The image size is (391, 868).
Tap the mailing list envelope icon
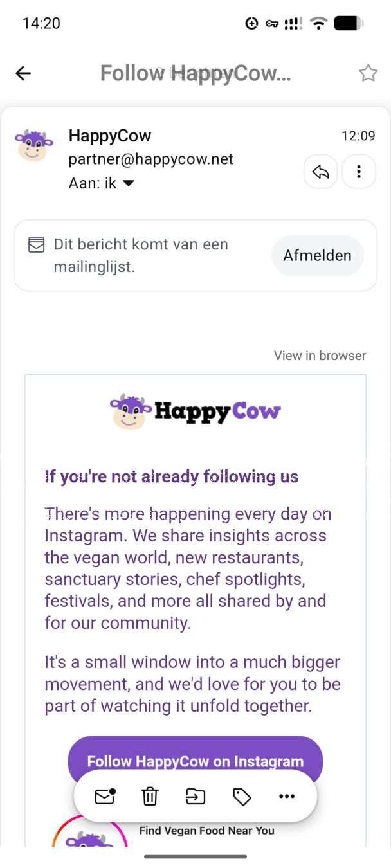click(37, 245)
